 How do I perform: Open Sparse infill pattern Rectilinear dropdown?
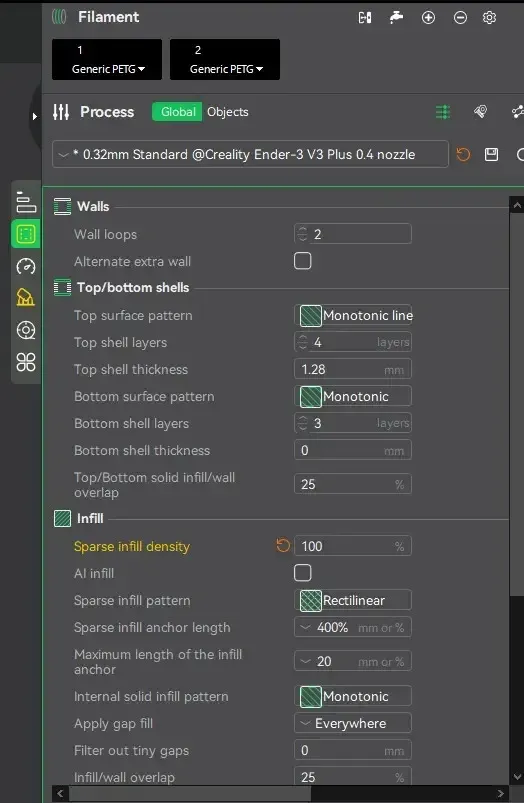[x=353, y=600]
